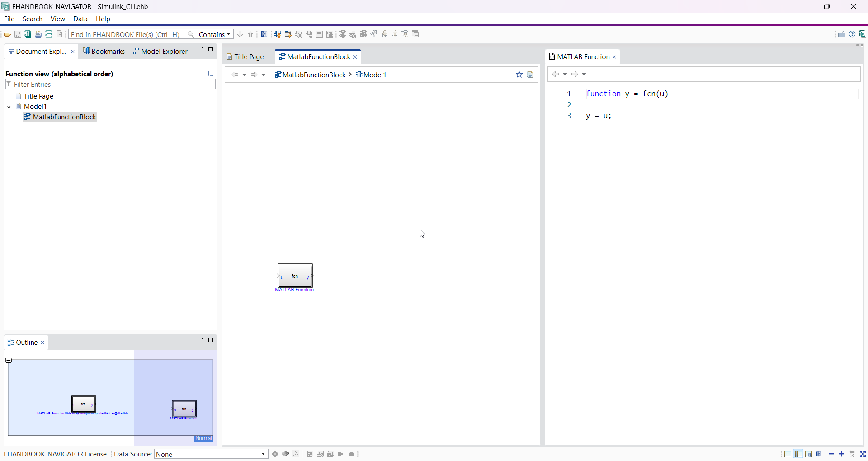Click the gear icon beside Data Source

coord(275,454)
